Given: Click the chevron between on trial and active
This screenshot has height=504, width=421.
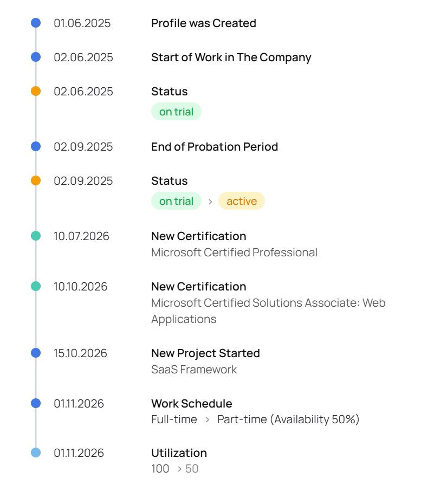Looking at the screenshot, I should [210, 202].
